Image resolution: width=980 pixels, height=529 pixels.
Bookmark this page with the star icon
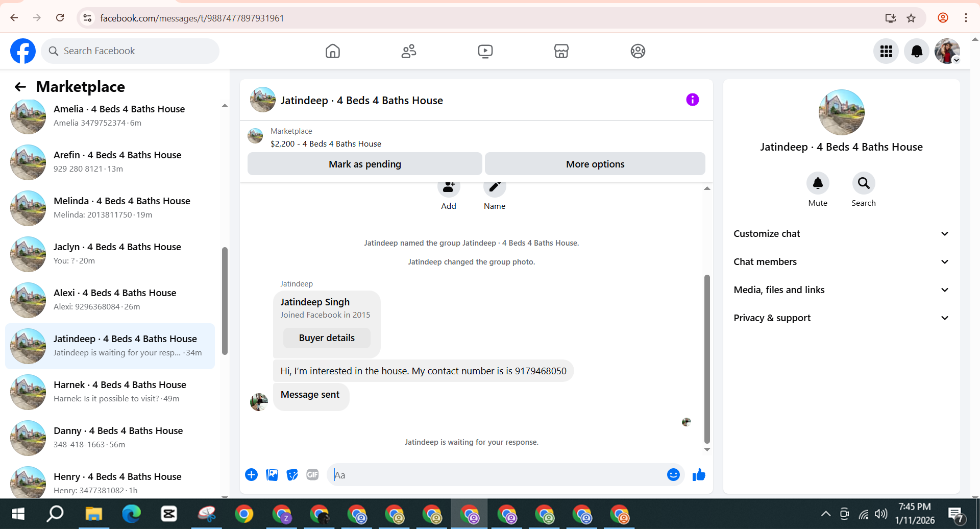911,18
